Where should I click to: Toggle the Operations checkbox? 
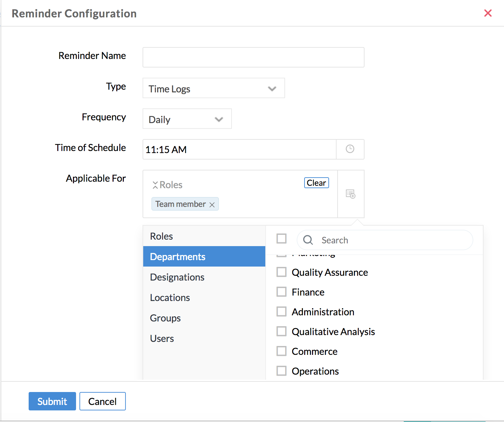(281, 371)
